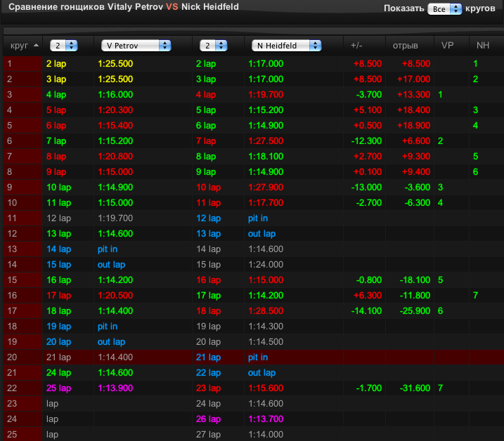Click Petrov's '10 lap' cell

coord(58,187)
